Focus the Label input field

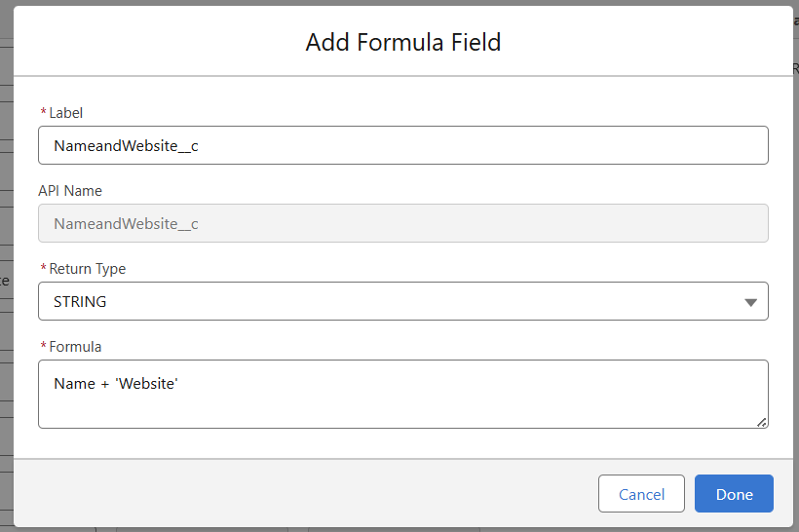click(402, 145)
